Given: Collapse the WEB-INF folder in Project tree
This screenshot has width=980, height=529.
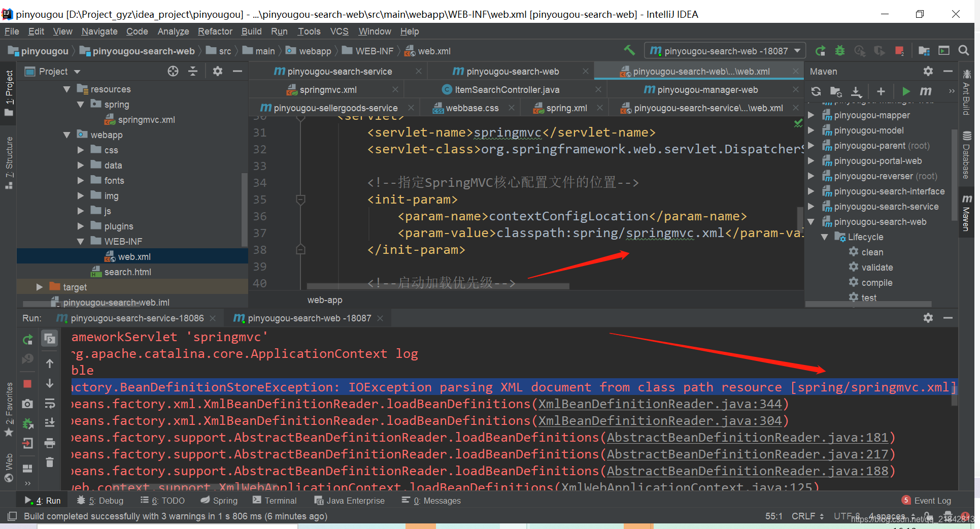Looking at the screenshot, I should [81, 241].
